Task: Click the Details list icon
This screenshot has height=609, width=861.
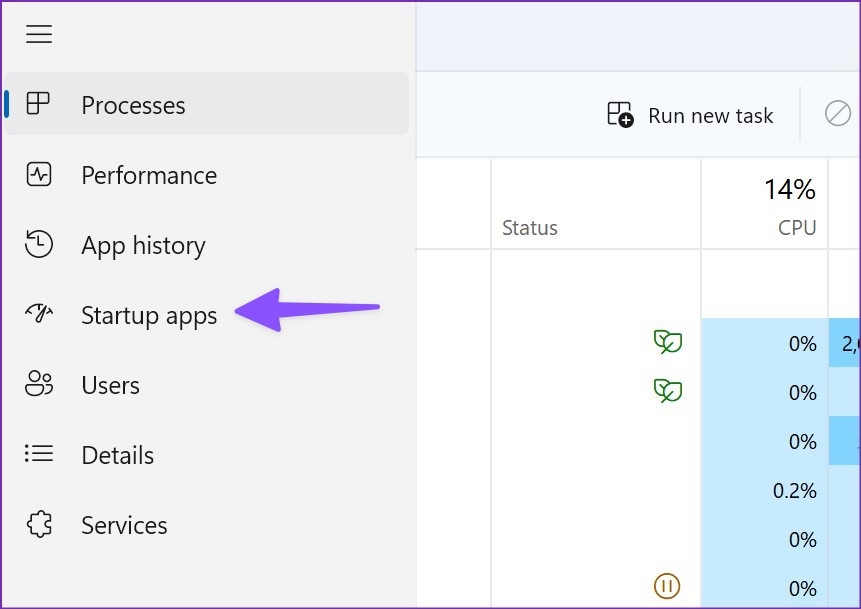Action: (x=39, y=455)
